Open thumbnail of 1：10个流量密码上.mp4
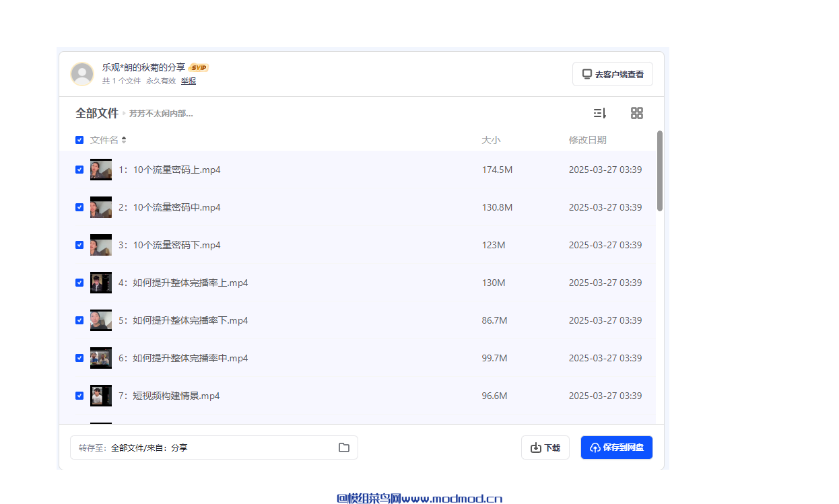 [x=101, y=170]
